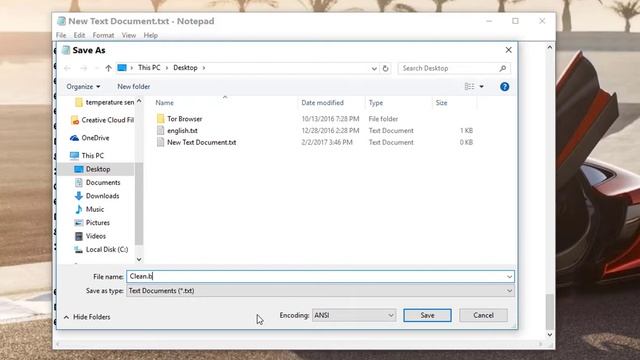Select Desktop in navigation pane
The height and width of the screenshot is (360, 640).
98,169
